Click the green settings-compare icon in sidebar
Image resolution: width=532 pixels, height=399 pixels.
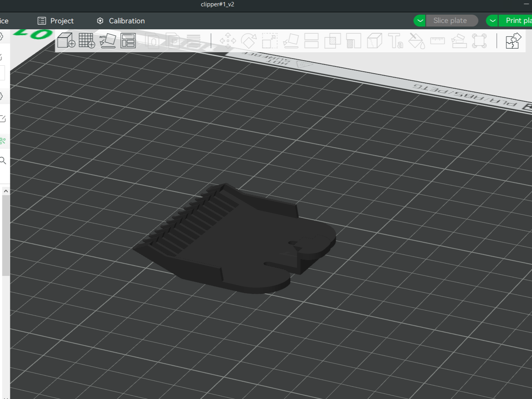[x=3, y=141]
